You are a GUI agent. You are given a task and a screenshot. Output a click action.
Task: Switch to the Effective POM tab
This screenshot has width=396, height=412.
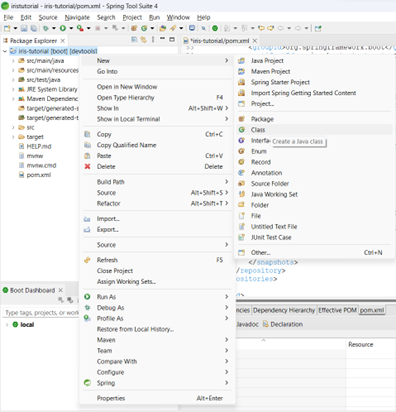coord(337,310)
